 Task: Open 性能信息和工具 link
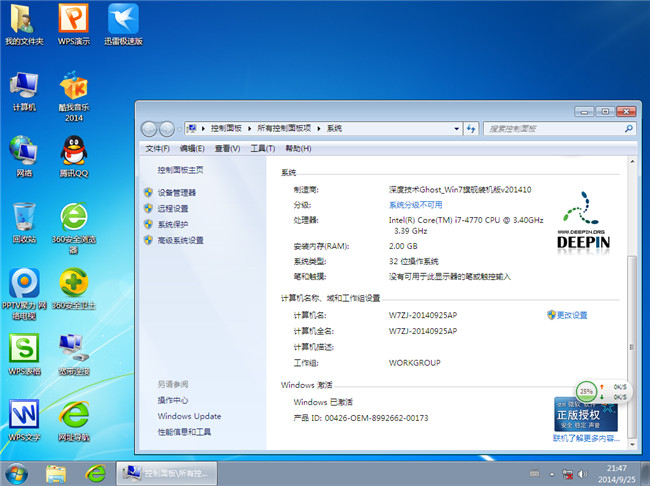tap(184, 432)
